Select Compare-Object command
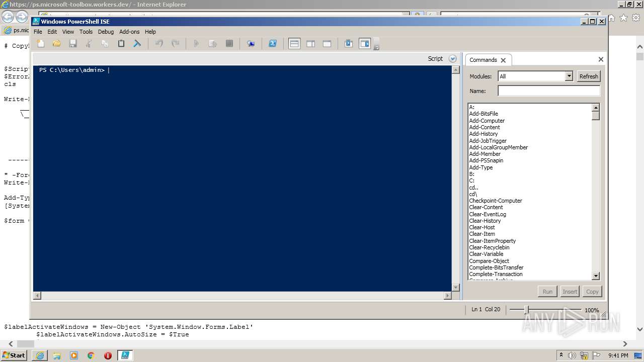 pyautogui.click(x=489, y=261)
